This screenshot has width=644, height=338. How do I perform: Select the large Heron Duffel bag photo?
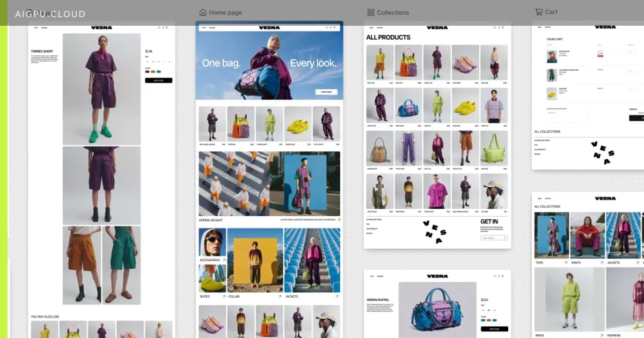437,310
